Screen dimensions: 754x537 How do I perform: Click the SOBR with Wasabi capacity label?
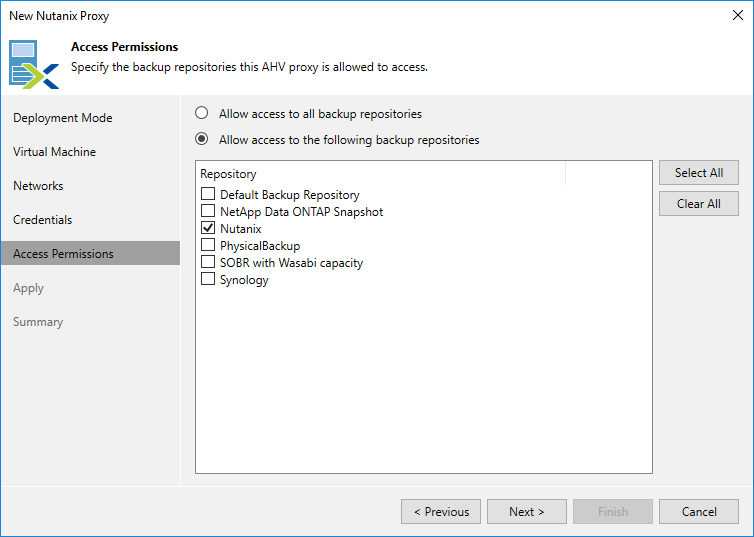pyautogui.click(x=291, y=263)
